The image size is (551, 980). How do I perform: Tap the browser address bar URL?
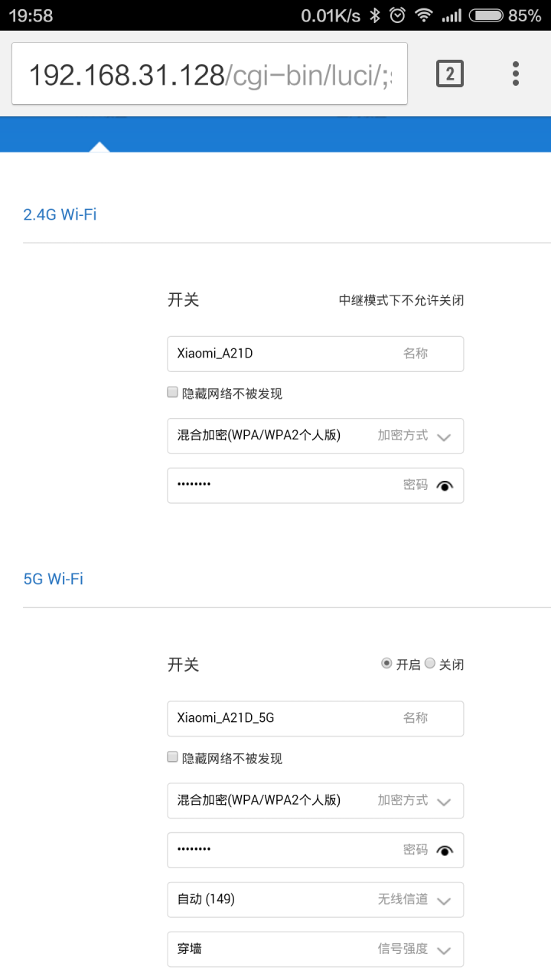point(210,73)
